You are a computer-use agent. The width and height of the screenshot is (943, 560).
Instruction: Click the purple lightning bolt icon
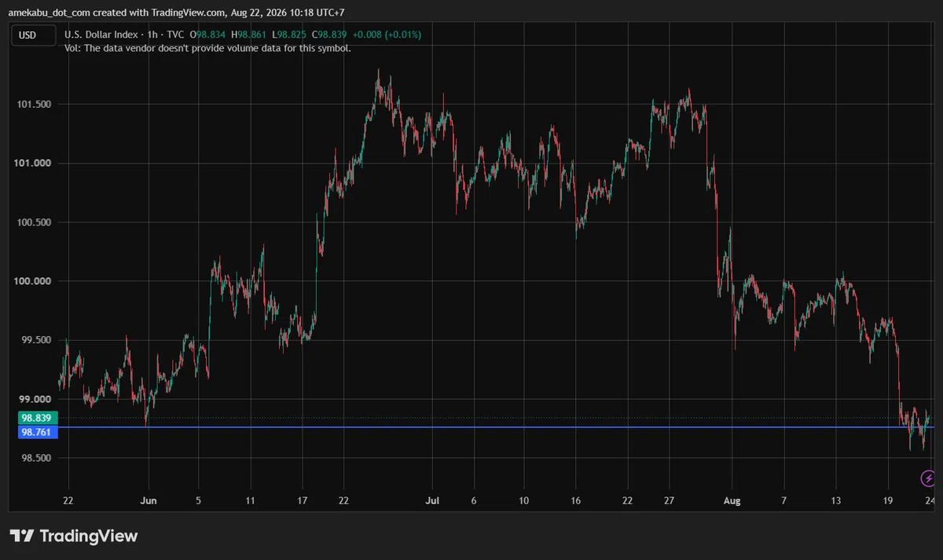coord(928,478)
